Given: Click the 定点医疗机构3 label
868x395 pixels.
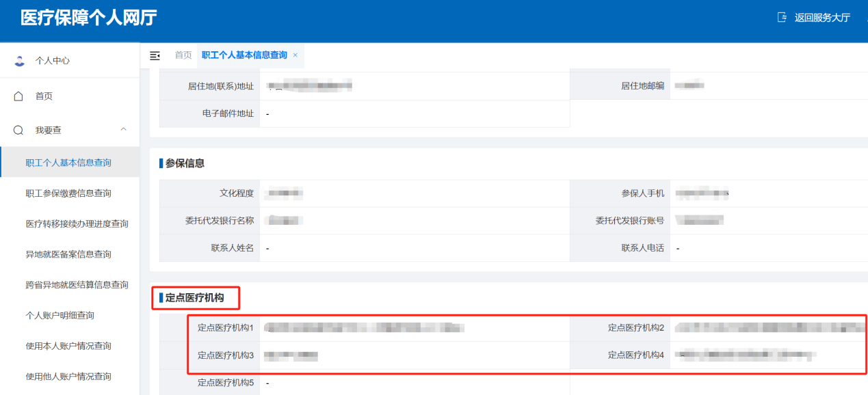Looking at the screenshot, I should click(226, 355).
